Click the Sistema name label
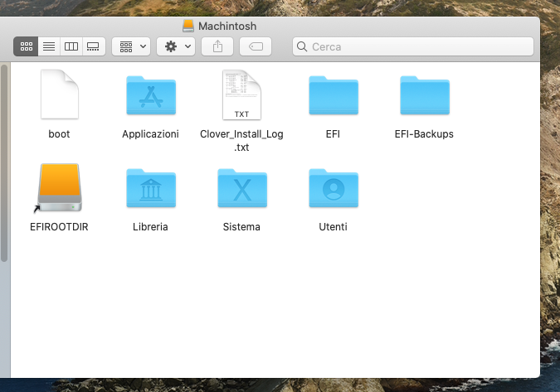This screenshot has height=392, width=560. (241, 227)
